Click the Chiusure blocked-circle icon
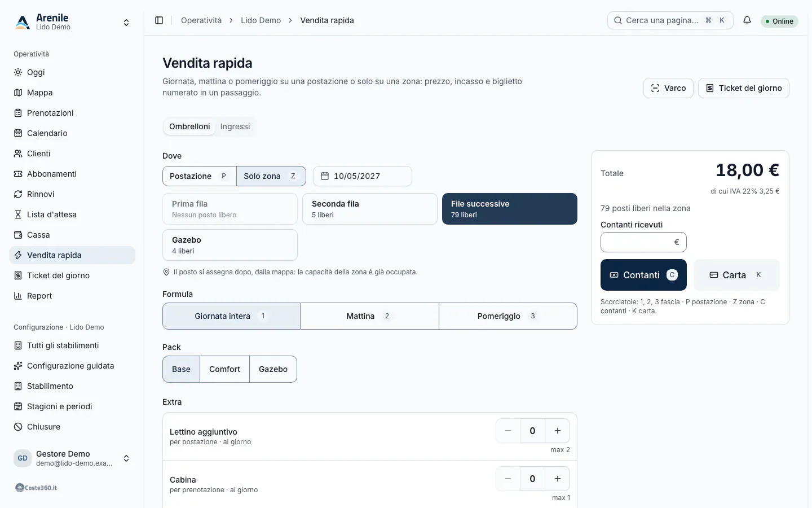Screen dimensions: 812x508 18,427
